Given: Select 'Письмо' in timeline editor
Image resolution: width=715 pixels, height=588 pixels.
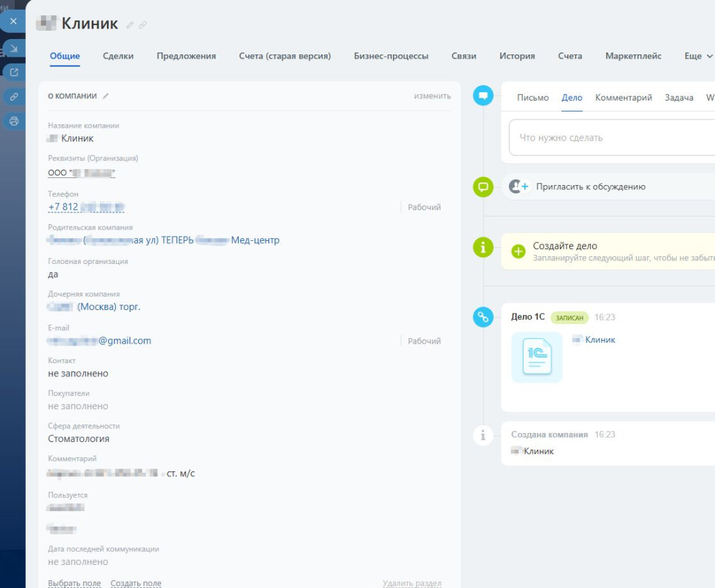Looking at the screenshot, I should click(533, 98).
